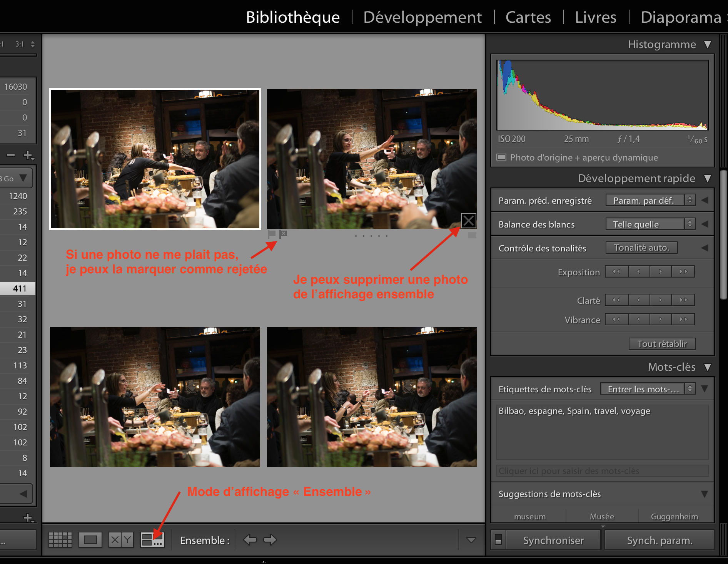Select next photo with right arrow
728x564 pixels.
270,540
